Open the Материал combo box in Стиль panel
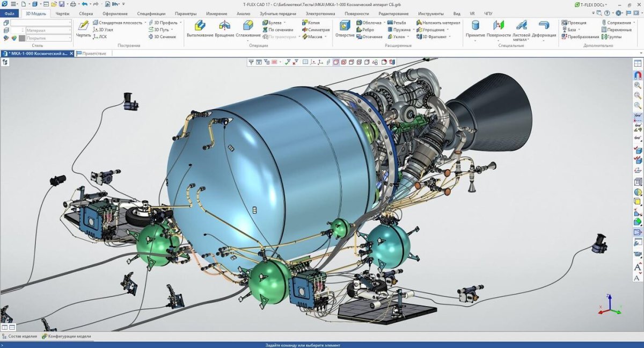Screen dimensions: 644x348 point(48,30)
